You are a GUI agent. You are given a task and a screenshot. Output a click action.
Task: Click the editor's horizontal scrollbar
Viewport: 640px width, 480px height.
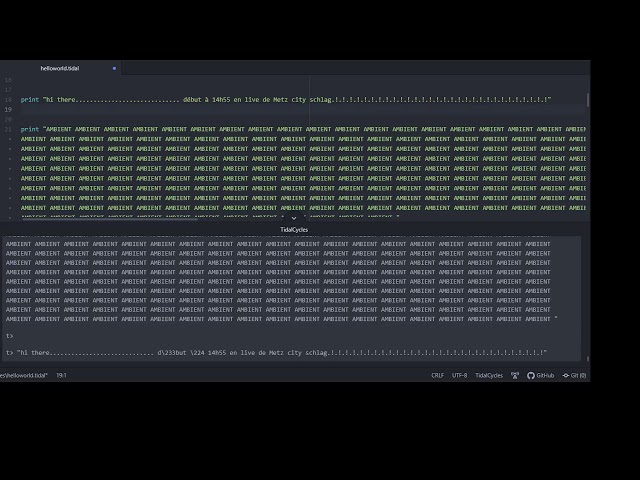tap(110, 219)
